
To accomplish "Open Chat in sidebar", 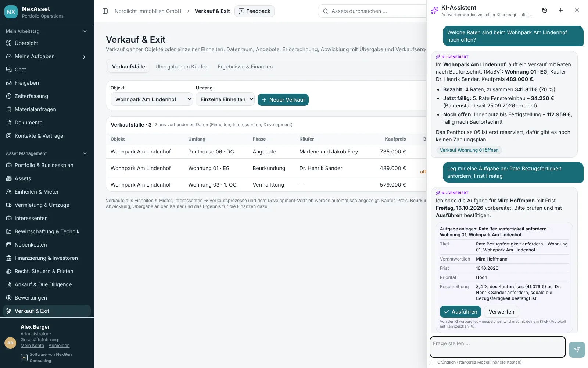I will click(x=47, y=70).
